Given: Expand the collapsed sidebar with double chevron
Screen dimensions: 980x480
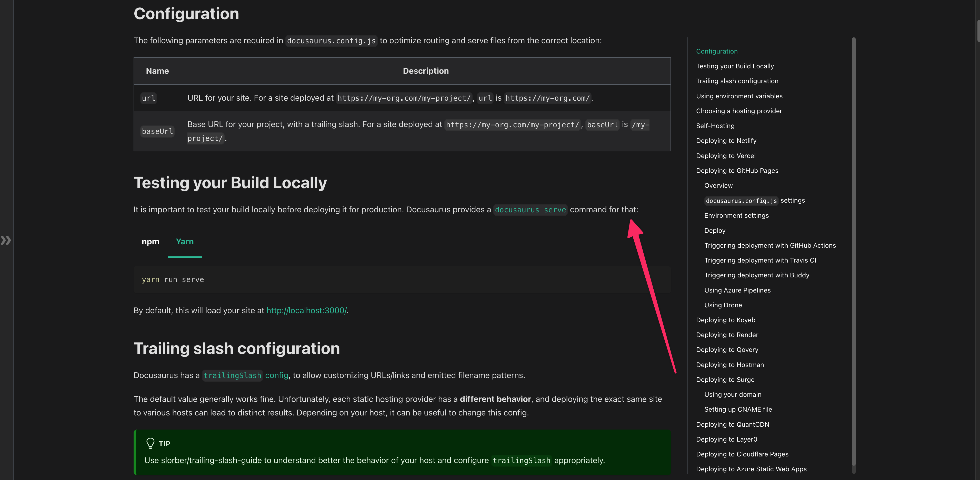Looking at the screenshot, I should click(x=6, y=240).
